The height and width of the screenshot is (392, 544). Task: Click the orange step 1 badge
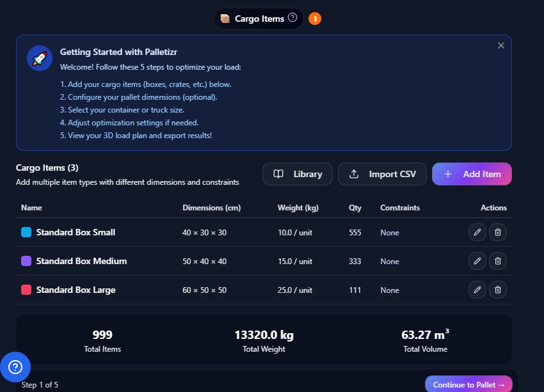click(315, 19)
